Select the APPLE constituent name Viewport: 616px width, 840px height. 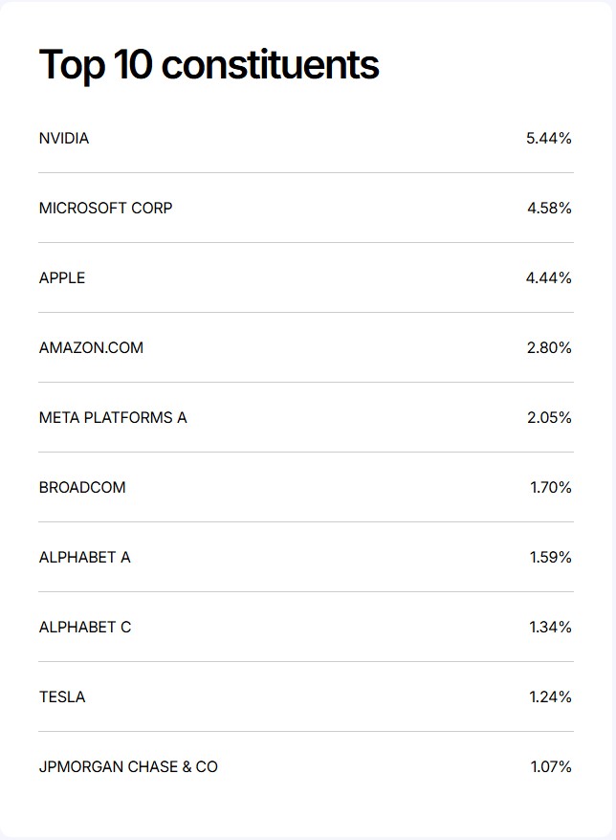[x=62, y=278]
